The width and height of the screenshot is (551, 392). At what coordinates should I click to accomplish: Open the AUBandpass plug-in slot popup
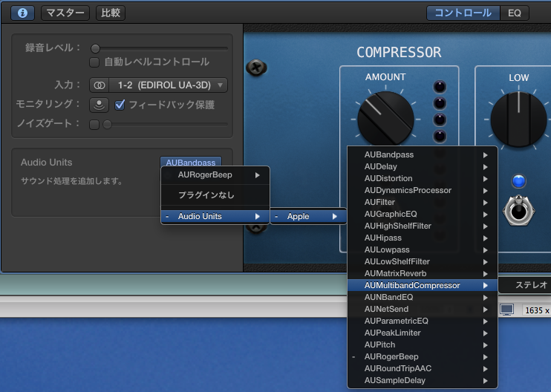191,163
